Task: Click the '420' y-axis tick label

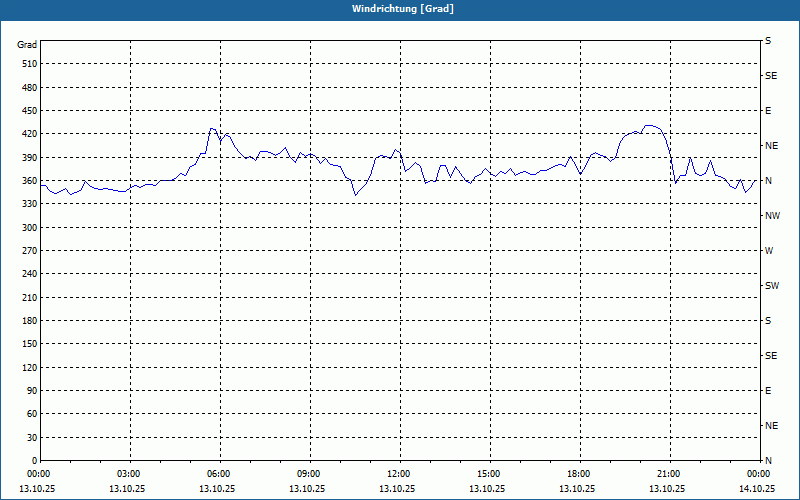Action: pos(30,134)
